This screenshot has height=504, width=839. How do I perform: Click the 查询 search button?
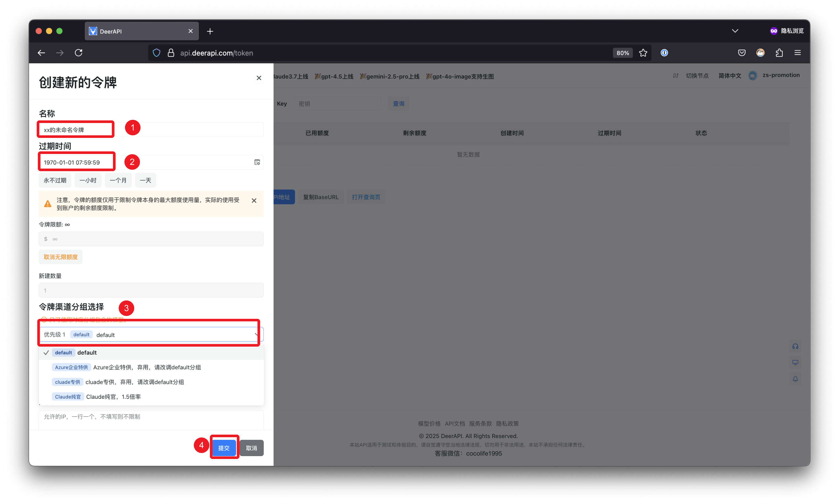click(399, 103)
